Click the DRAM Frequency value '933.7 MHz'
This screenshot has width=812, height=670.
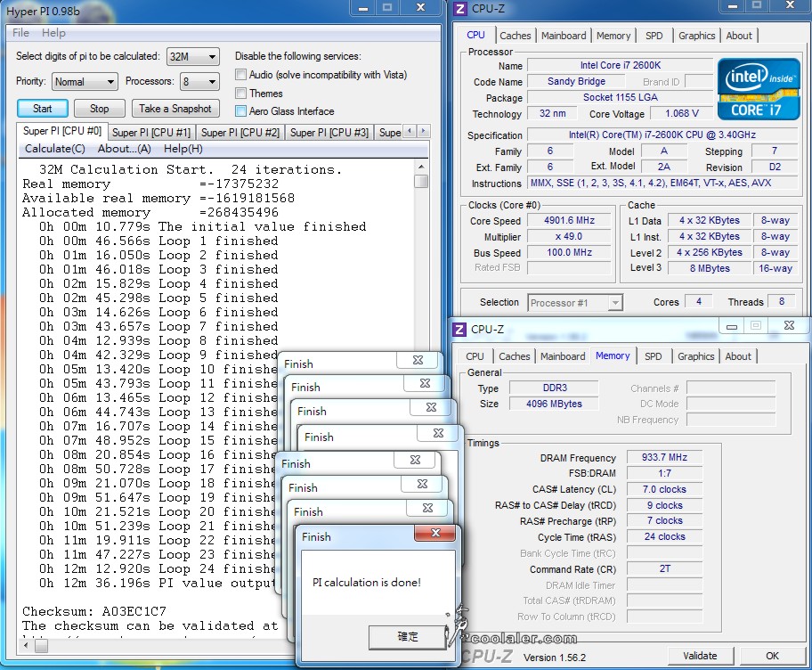coord(664,458)
